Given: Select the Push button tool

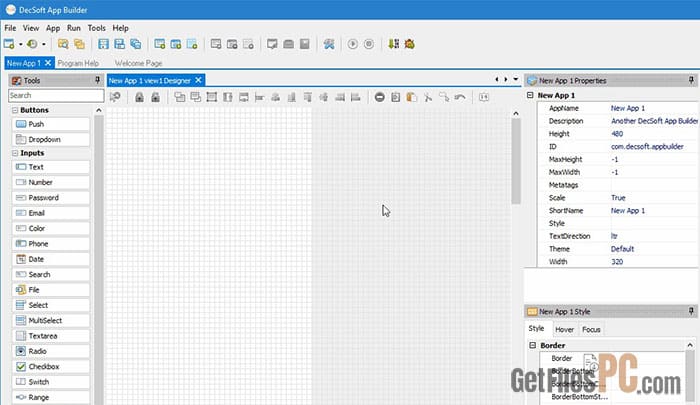Looking at the screenshot, I should 51,124.
